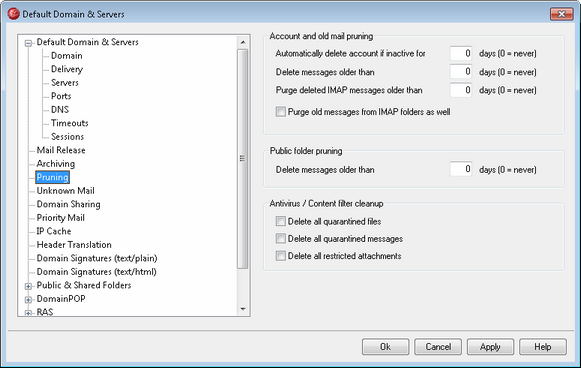Click public folder Delete messages days field

pos(461,169)
